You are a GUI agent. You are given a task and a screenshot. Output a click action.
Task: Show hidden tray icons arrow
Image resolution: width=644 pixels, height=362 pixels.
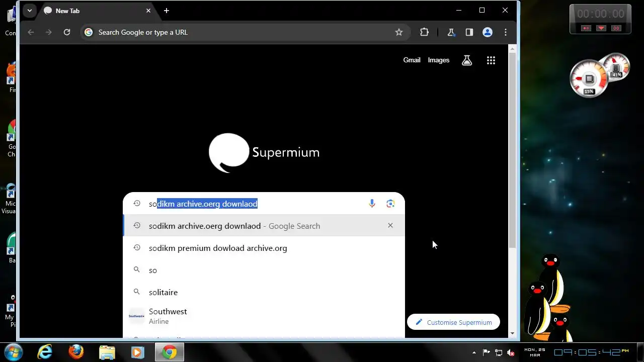[474, 353]
